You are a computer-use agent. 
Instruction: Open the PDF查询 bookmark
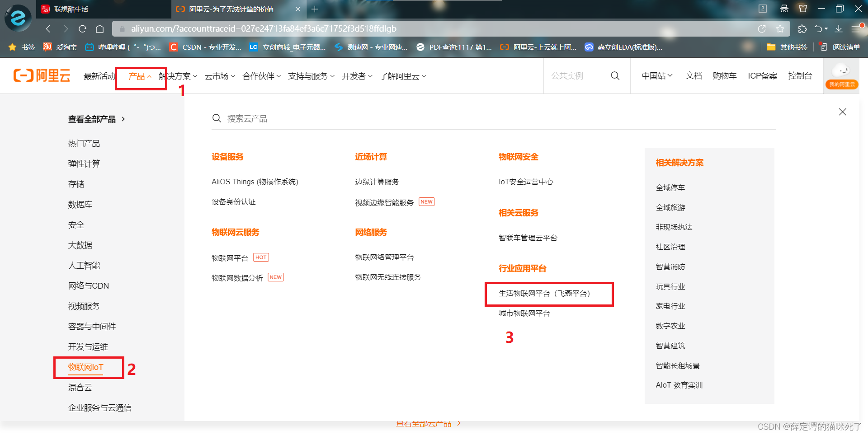point(454,47)
